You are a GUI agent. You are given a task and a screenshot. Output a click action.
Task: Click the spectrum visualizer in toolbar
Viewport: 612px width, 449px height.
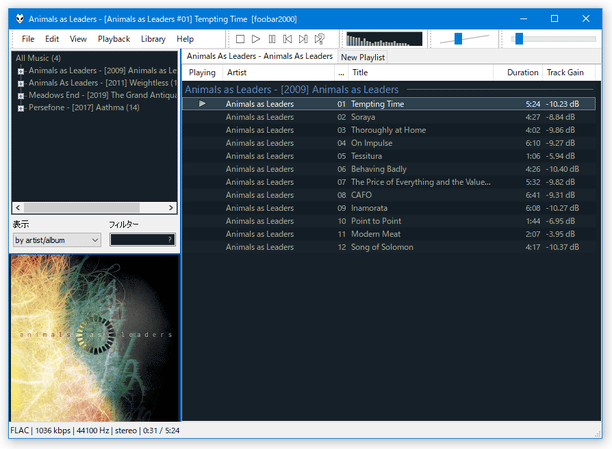tap(384, 39)
